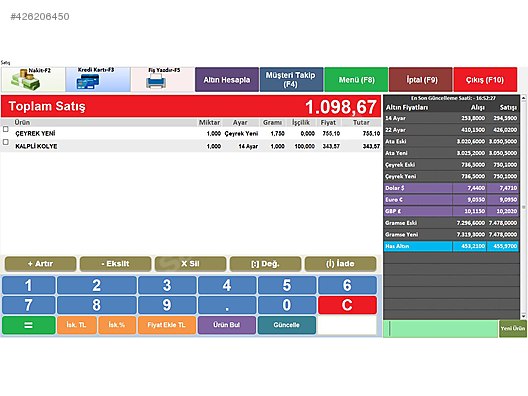Click the gold price list scrollbar
Image resolution: width=528 pixels, height=396 pixels.
coord(523,207)
